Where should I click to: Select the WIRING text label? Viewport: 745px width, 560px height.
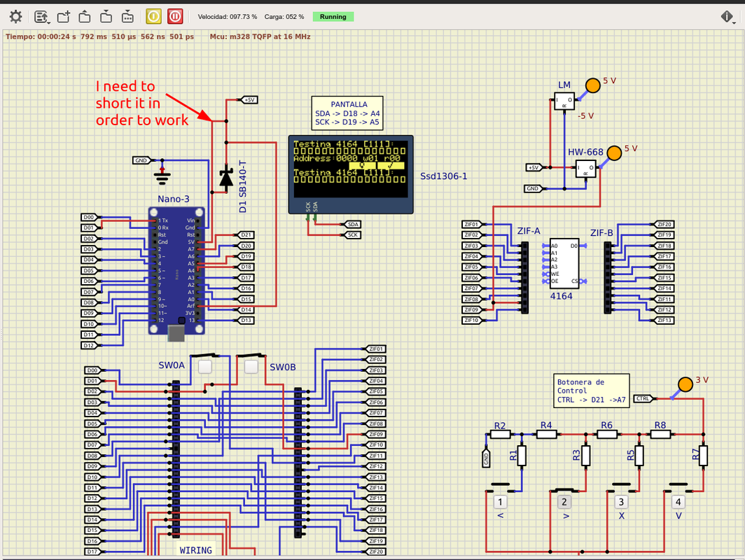tap(196, 550)
